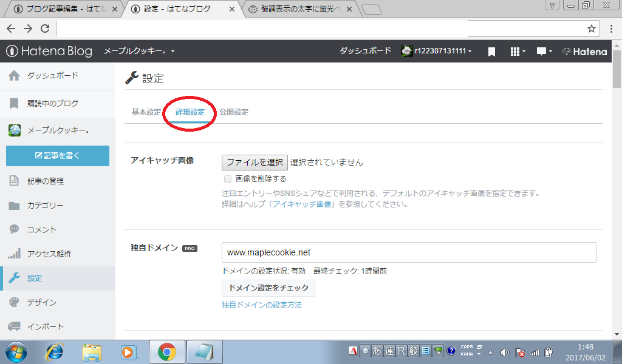This screenshot has width=622, height=364.
Task: Click the truck icon beside インポート
Action: click(x=14, y=326)
